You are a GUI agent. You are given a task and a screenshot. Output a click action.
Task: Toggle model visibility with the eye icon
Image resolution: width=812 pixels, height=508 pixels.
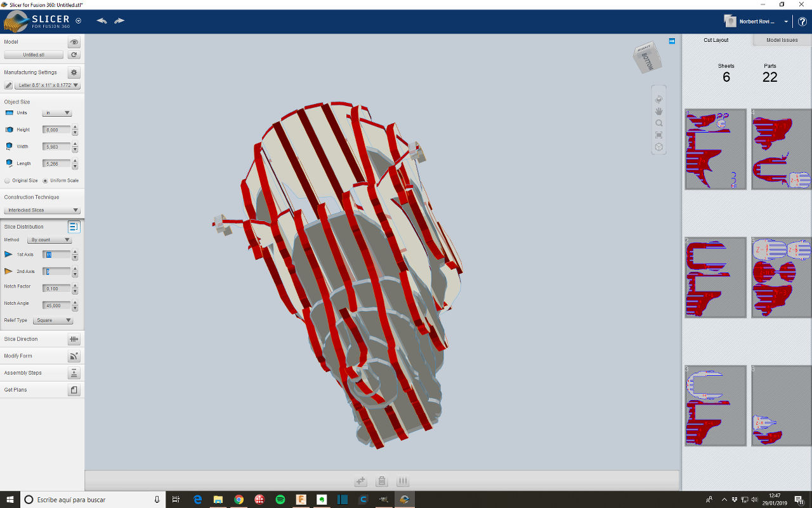[74, 43]
